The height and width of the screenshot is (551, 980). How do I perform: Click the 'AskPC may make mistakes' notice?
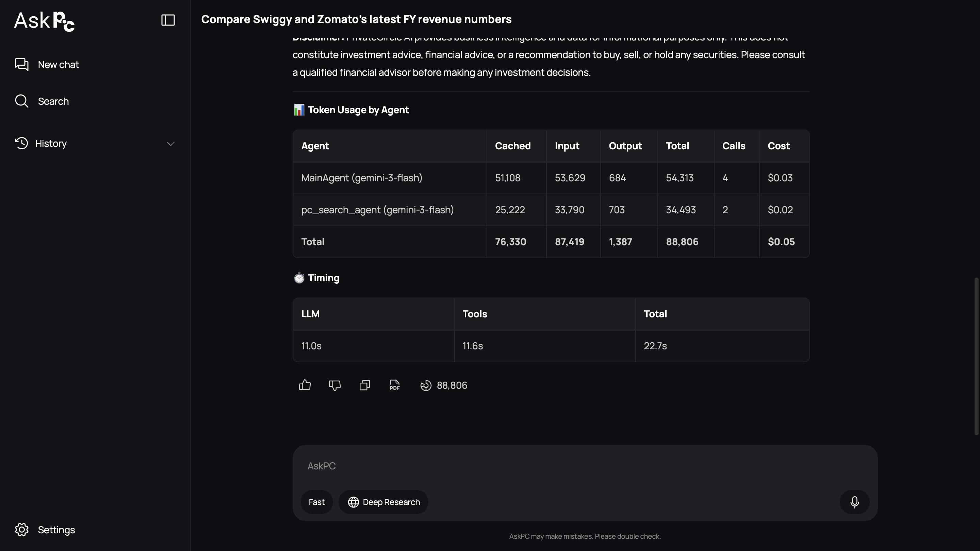(585, 536)
